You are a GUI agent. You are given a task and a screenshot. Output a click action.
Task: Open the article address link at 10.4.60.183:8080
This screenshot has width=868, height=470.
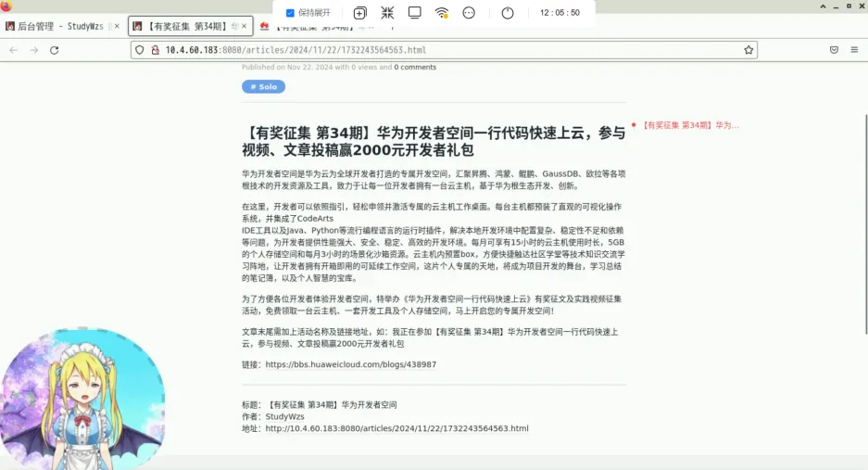(396, 428)
